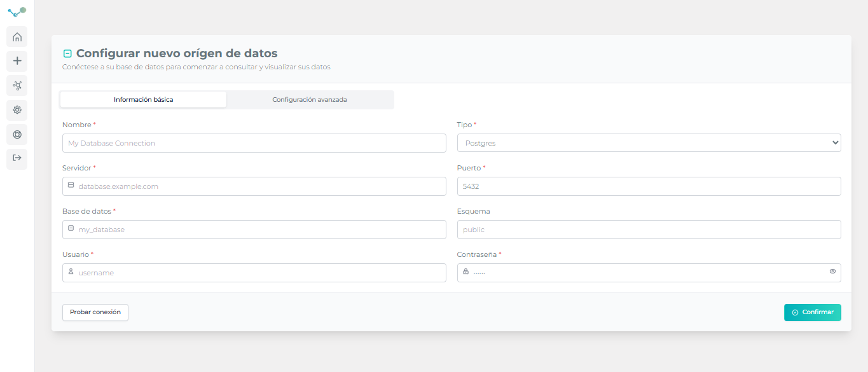Open the Tipo Postgres dropdown
Viewport: 868px width, 372px height.
[649, 143]
